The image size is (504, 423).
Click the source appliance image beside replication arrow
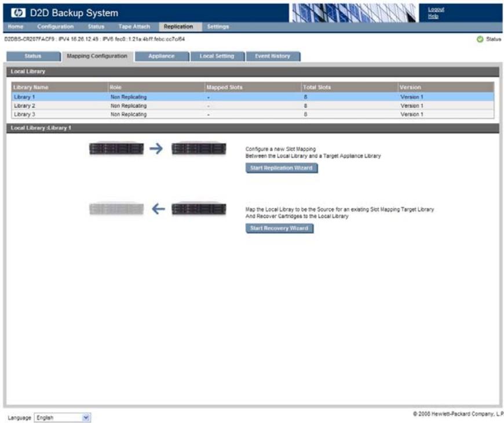[x=116, y=148]
